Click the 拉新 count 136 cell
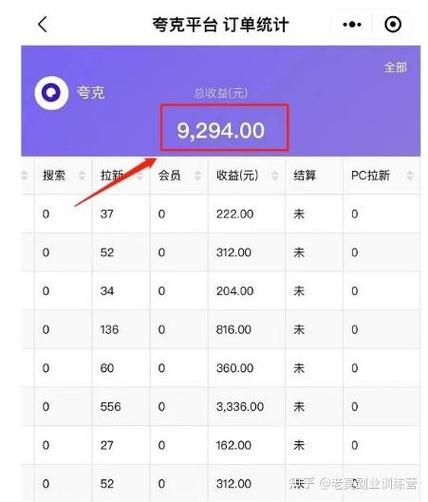The height and width of the screenshot is (502, 428). [109, 330]
